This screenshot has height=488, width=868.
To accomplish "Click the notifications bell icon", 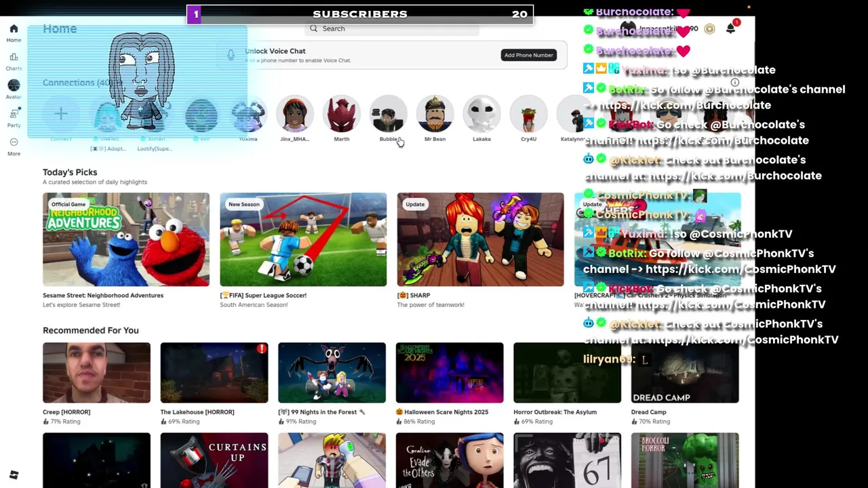I will pyautogui.click(x=730, y=28).
